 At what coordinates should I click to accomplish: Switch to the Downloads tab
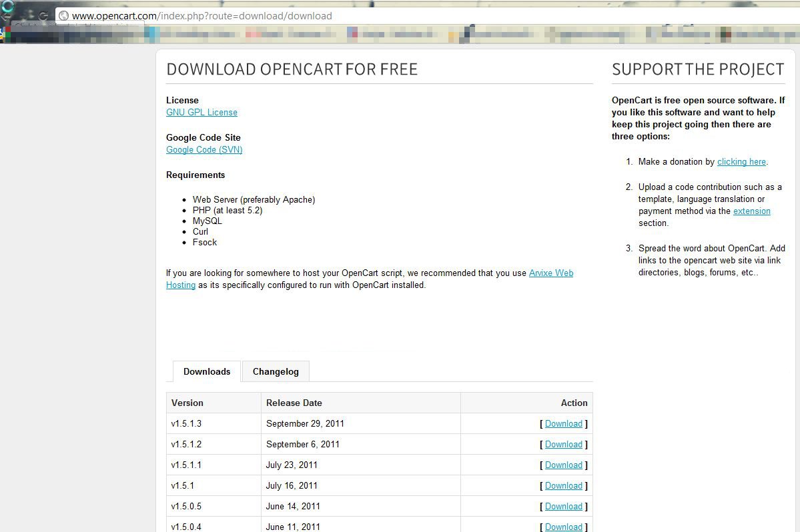click(x=207, y=371)
